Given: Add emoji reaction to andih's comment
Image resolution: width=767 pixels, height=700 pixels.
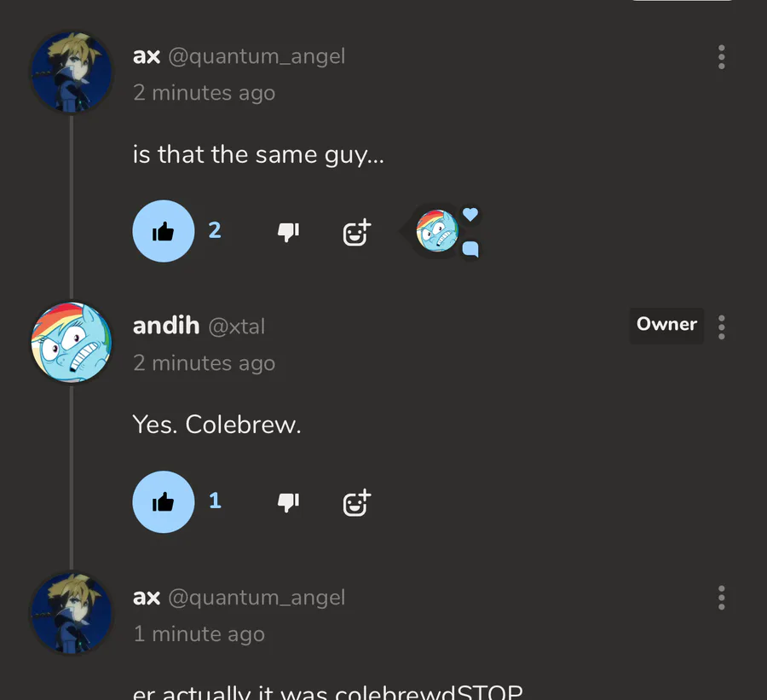Looking at the screenshot, I should point(356,503).
